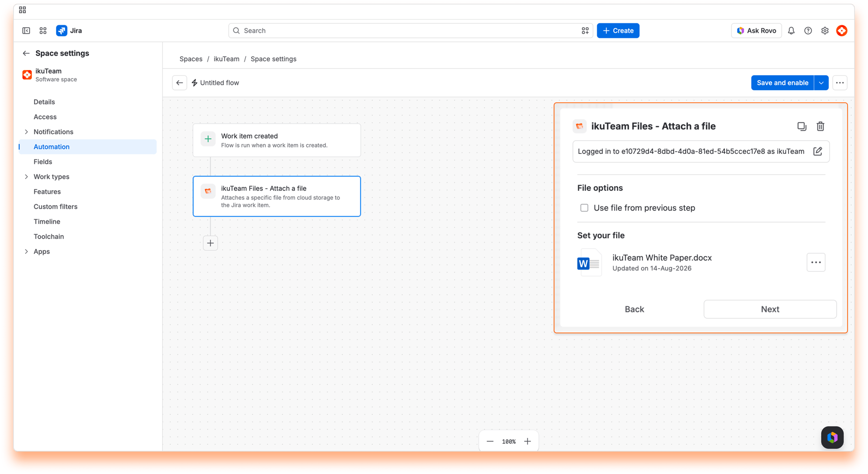Click the Next button

770,309
